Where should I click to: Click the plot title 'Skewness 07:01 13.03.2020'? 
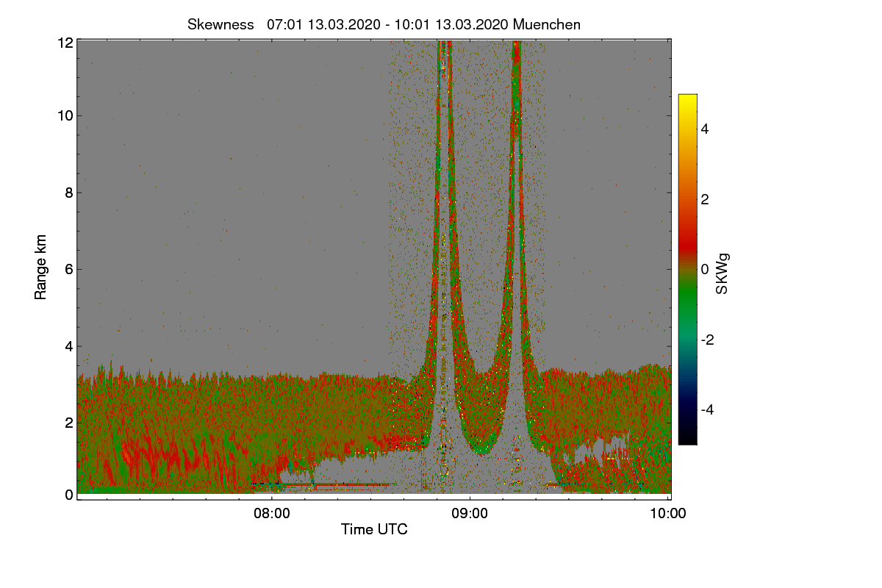384,24
